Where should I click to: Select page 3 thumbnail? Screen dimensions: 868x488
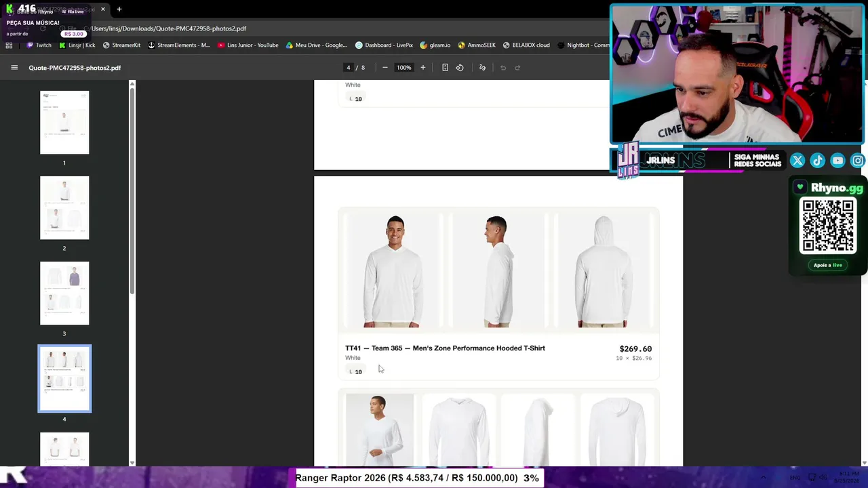click(x=64, y=293)
